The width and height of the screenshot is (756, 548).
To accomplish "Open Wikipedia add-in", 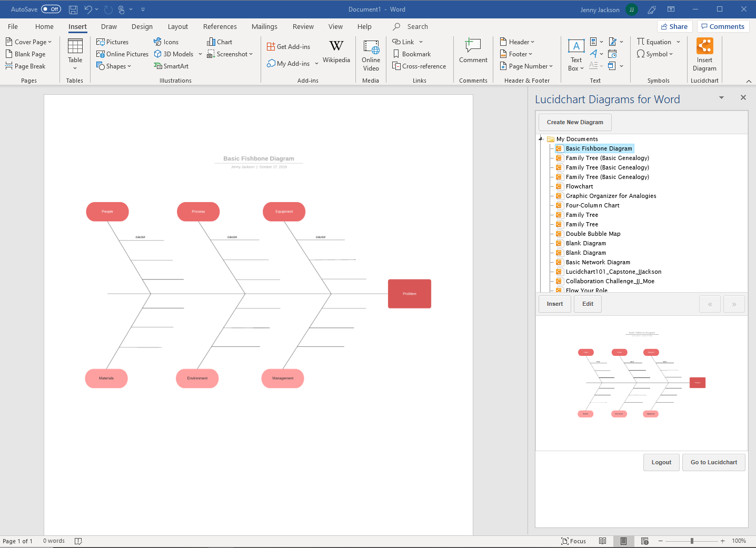I will pos(336,52).
